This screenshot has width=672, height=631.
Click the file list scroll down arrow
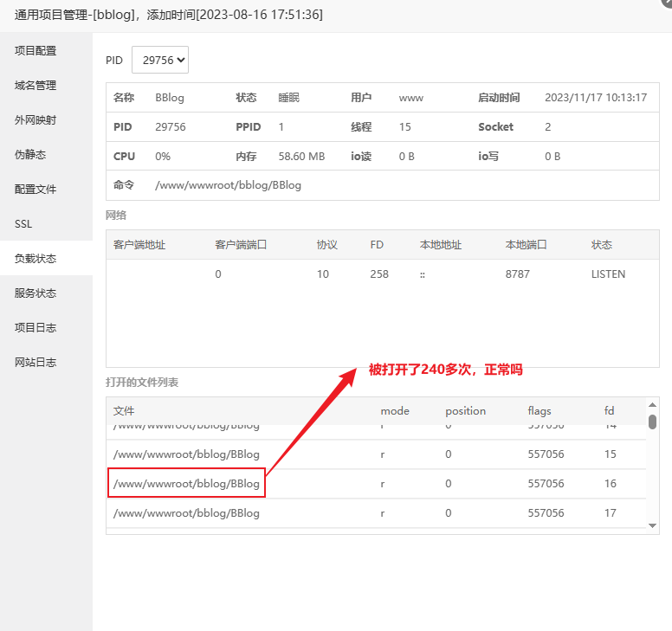click(652, 525)
